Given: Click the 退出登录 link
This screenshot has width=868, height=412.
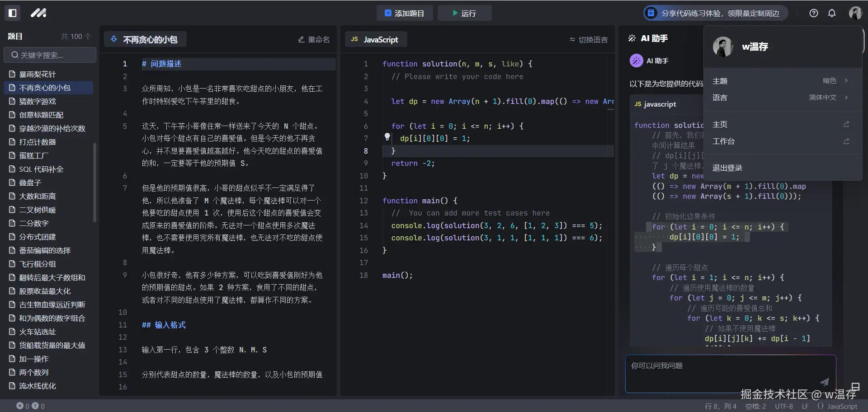Looking at the screenshot, I should 726,168.
